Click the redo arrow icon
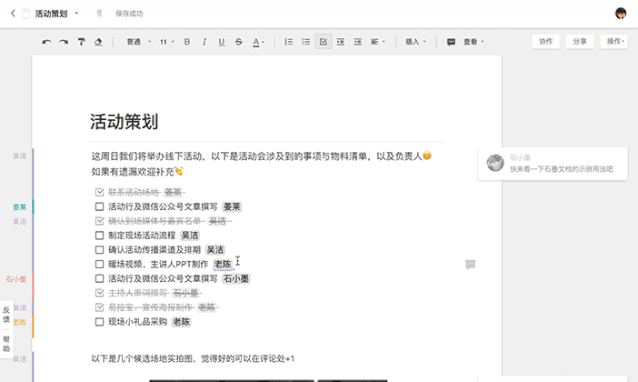Image resolution: width=638 pixels, height=382 pixels. 63,42
